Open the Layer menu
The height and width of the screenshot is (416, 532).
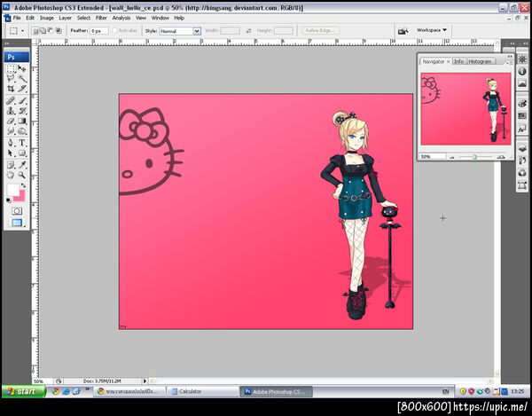click(65, 18)
